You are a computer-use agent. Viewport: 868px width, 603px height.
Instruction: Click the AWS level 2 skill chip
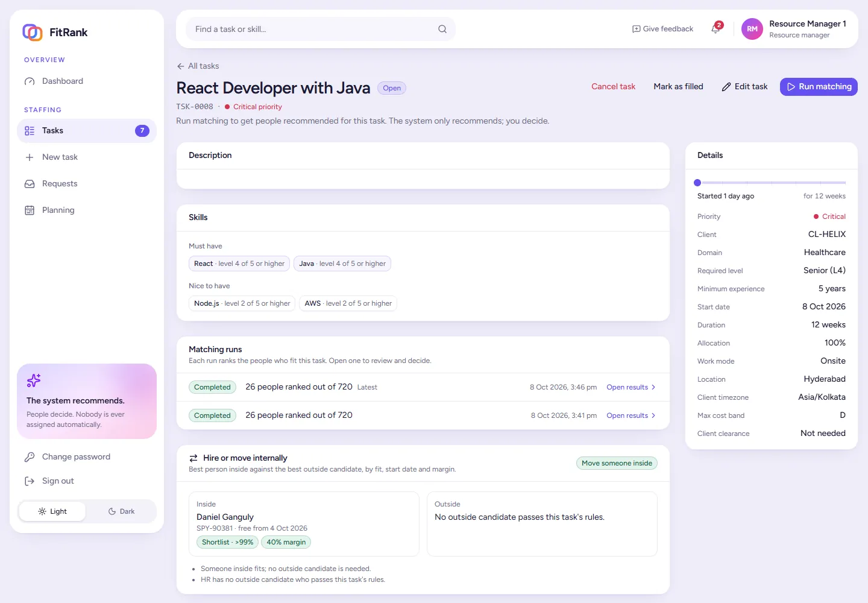[x=348, y=303]
